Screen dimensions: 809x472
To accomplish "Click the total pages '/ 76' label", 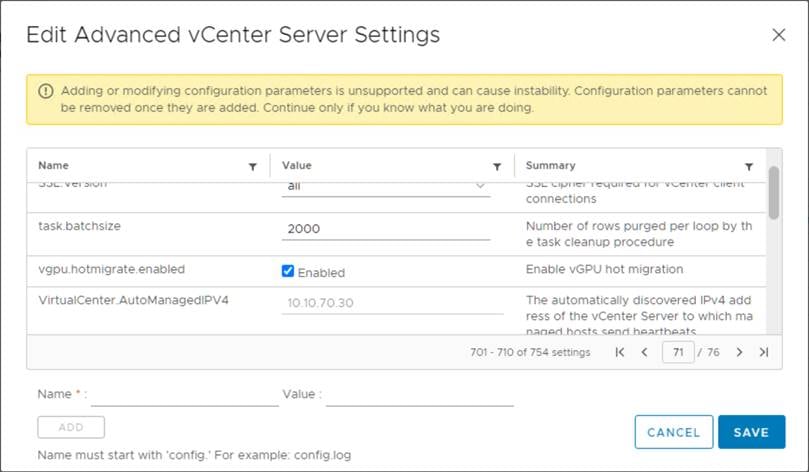I will (708, 352).
